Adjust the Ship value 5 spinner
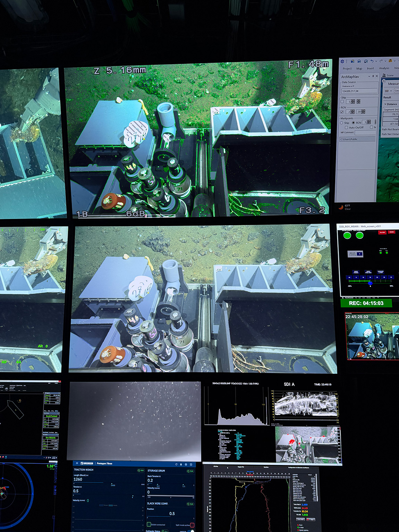Image resolution: width=399 pixels, height=532 pixels. coord(353,101)
